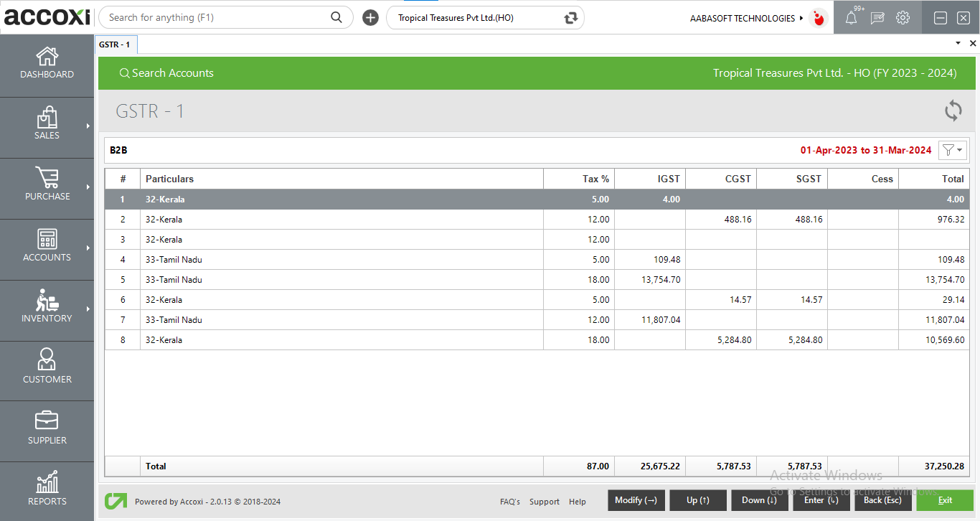Image resolution: width=980 pixels, height=521 pixels.
Task: Click the green Exit button
Action: (944, 500)
